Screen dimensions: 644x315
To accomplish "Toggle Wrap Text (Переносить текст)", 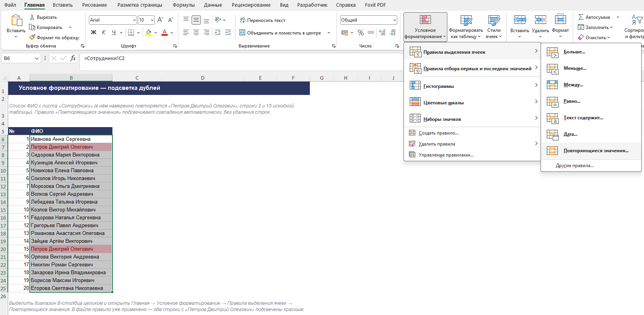I will click(262, 20).
